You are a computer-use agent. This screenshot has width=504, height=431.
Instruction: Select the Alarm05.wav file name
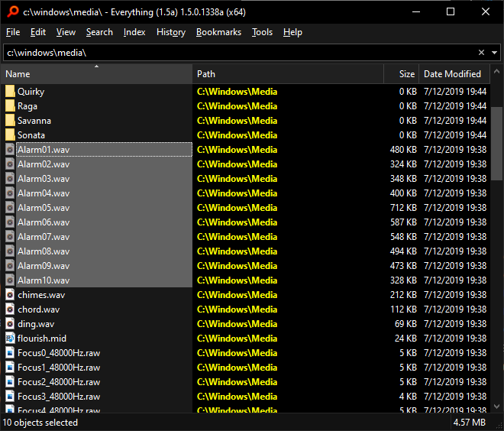(44, 208)
